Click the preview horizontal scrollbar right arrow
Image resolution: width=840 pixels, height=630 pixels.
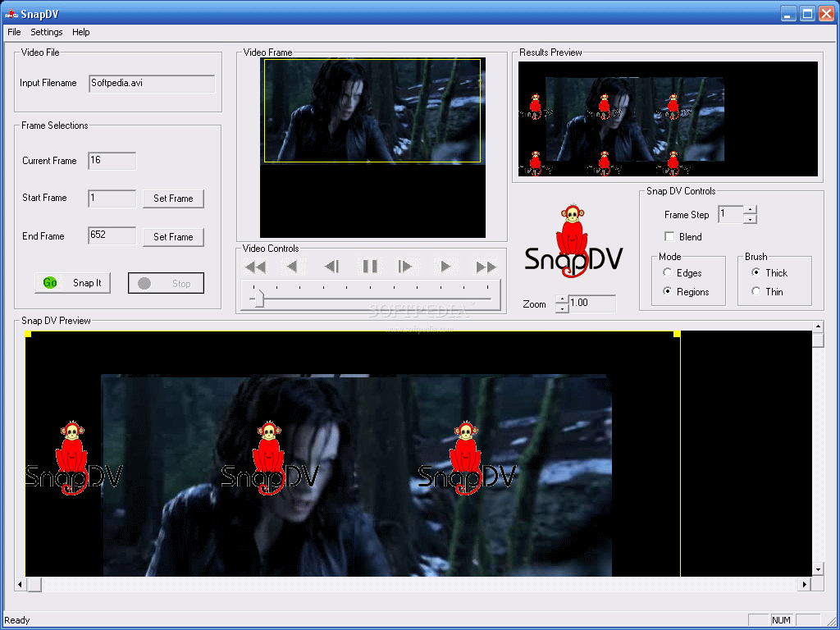pyautogui.click(x=804, y=584)
